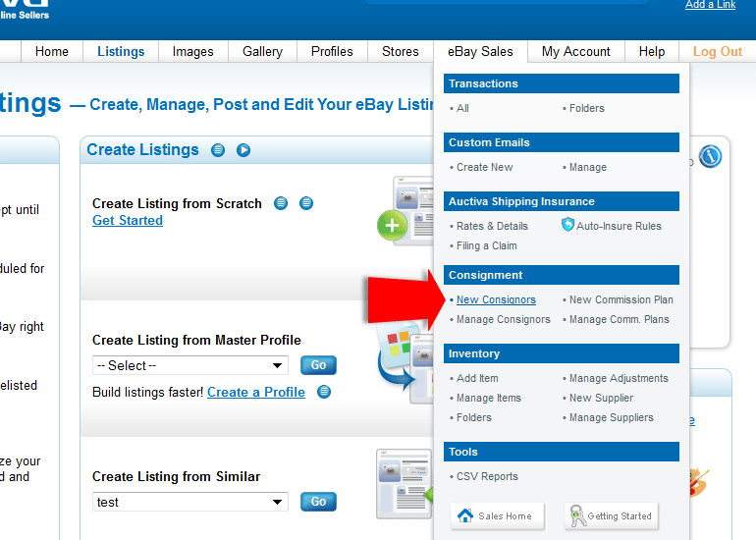Click the blue info icon at top right

click(x=710, y=156)
